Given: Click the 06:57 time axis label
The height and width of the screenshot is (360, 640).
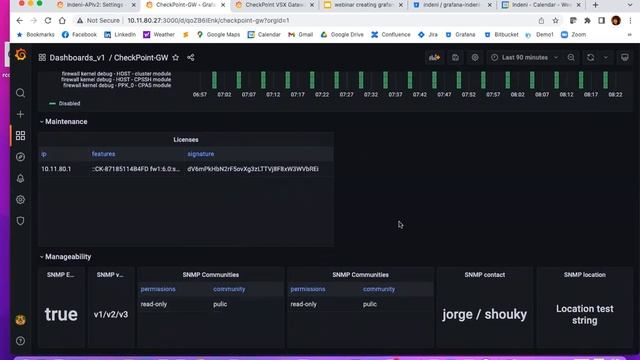Looking at the screenshot, I should click(x=200, y=94).
